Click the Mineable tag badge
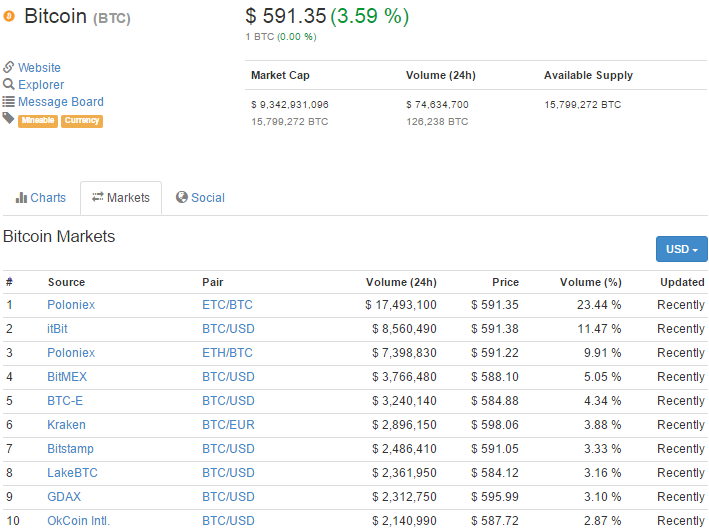The width and height of the screenshot is (709, 530). pos(37,121)
